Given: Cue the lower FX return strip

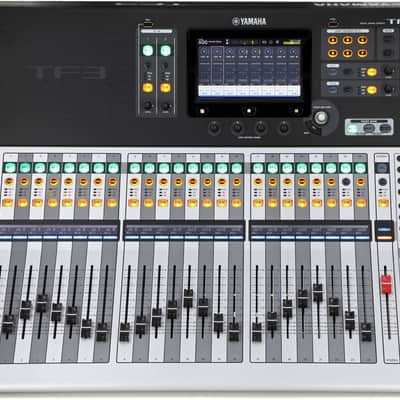Looking at the screenshot, I should point(348,89).
